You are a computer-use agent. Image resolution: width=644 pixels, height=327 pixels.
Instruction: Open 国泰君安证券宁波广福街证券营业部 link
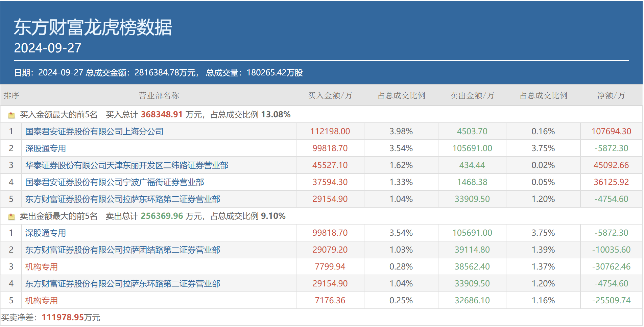click(115, 182)
